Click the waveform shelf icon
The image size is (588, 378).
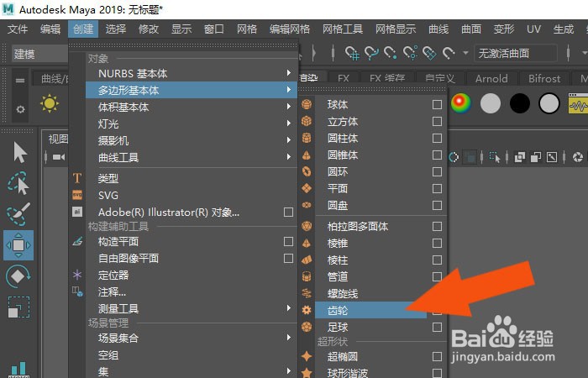(578, 103)
